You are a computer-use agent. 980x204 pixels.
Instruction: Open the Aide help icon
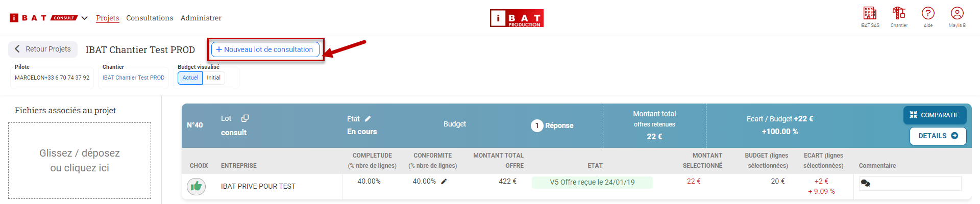click(928, 14)
